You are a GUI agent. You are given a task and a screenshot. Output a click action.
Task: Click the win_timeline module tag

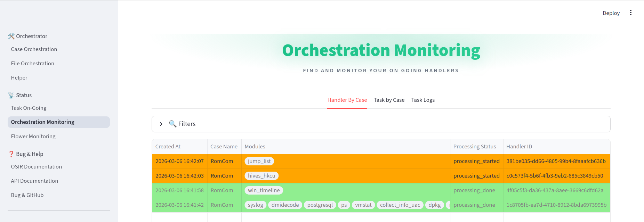coord(264,190)
